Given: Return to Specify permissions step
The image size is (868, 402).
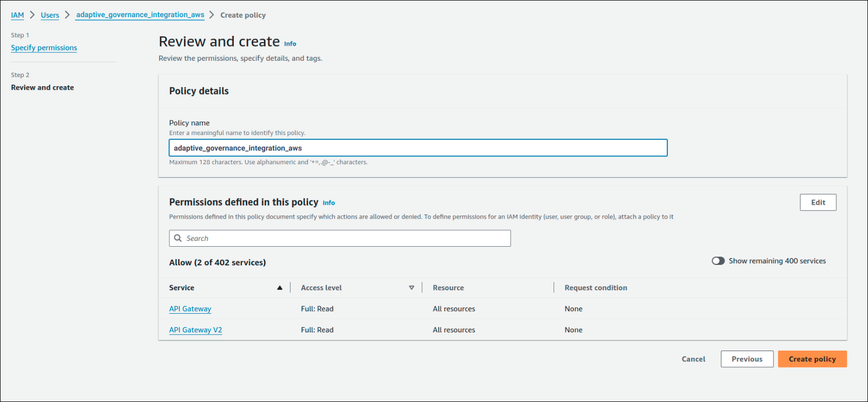Looking at the screenshot, I should pos(44,48).
